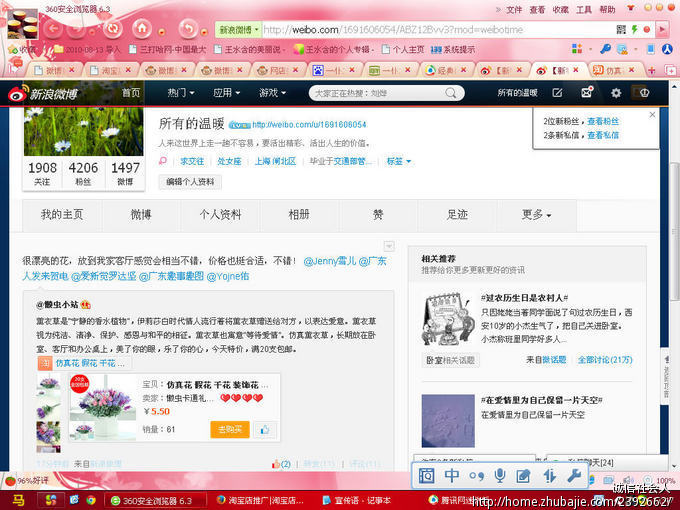This screenshot has height=510, width=680.
Task: Click the @Jenny雪儿 mention link
Action: tap(330, 261)
